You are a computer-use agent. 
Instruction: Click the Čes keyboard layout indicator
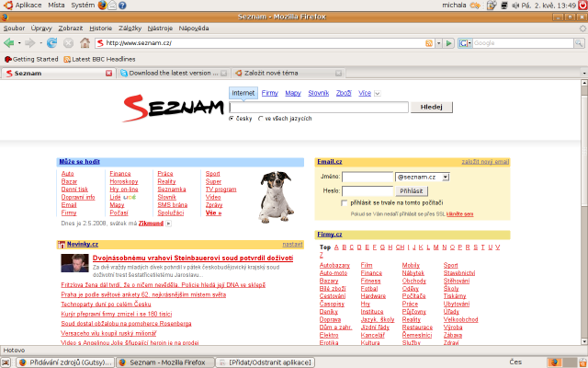pos(515,362)
